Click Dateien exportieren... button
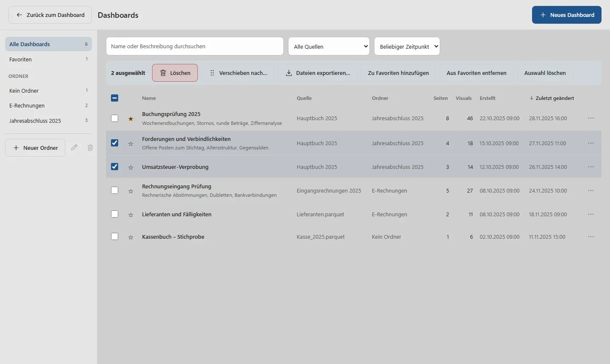 [x=318, y=73]
